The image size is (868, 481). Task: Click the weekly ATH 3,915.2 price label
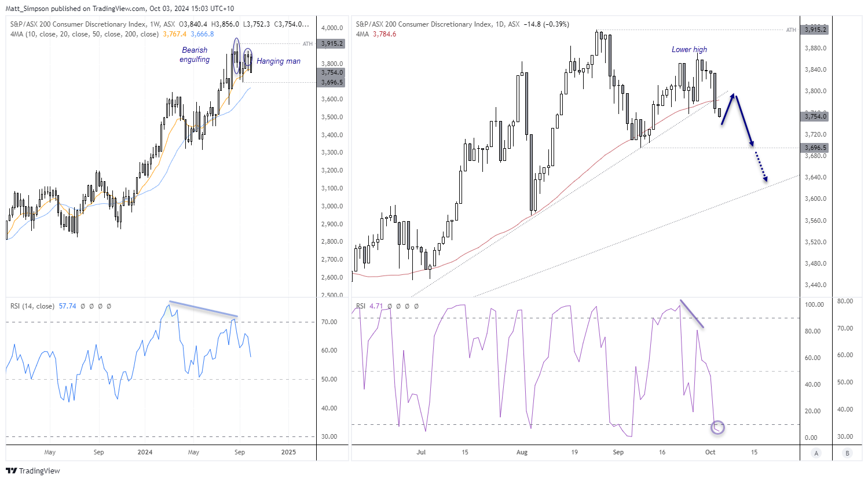pos(332,43)
